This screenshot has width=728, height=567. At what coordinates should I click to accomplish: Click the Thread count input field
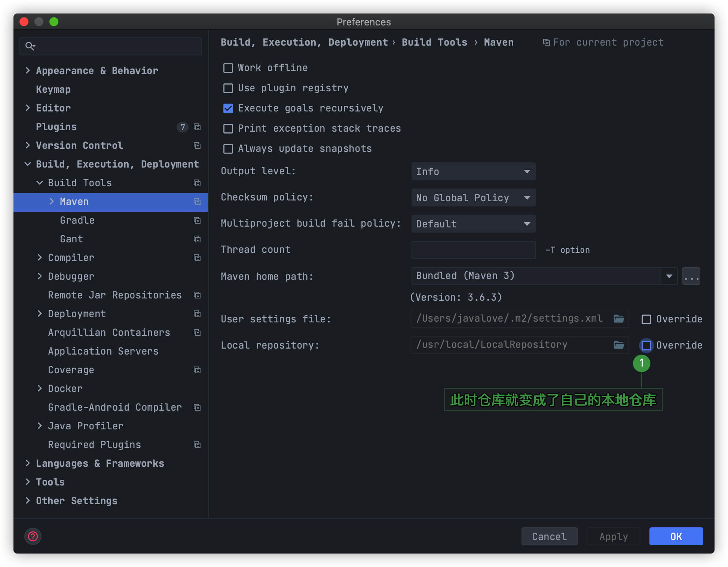[473, 250]
